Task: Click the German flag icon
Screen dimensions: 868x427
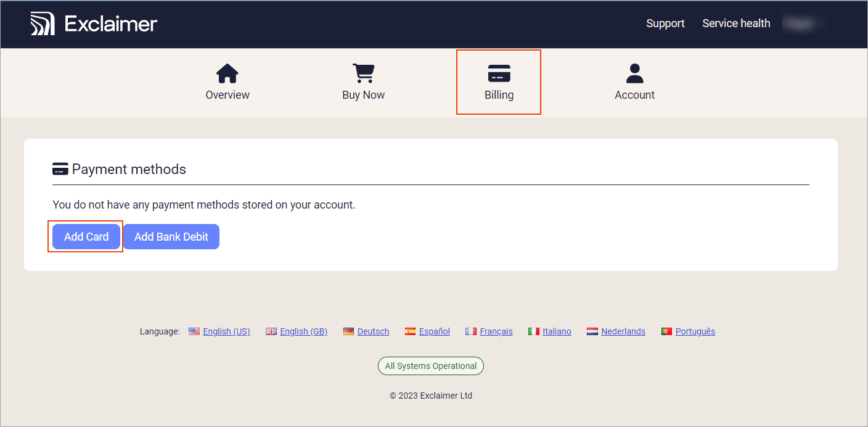Action: point(349,331)
